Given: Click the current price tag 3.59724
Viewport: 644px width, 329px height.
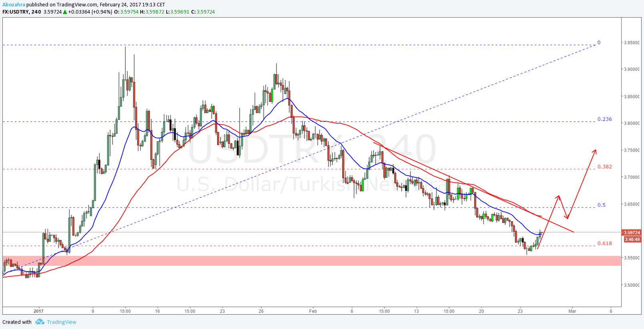Looking at the screenshot, I should tap(632, 232).
